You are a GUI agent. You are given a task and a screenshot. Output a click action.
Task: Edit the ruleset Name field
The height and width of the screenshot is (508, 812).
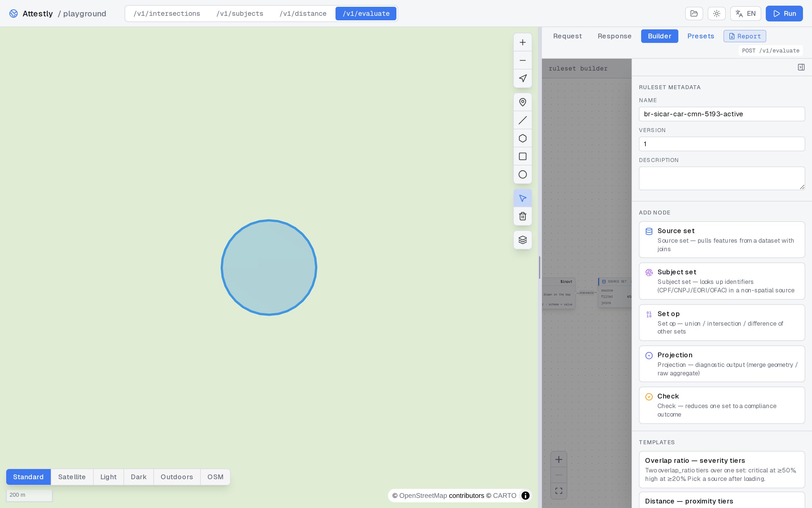tap(722, 114)
